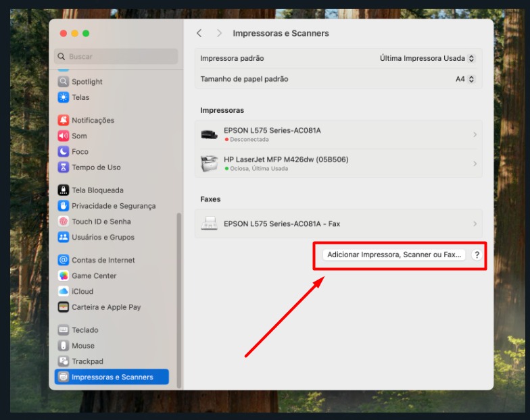Click the question mark help button

[x=477, y=255]
